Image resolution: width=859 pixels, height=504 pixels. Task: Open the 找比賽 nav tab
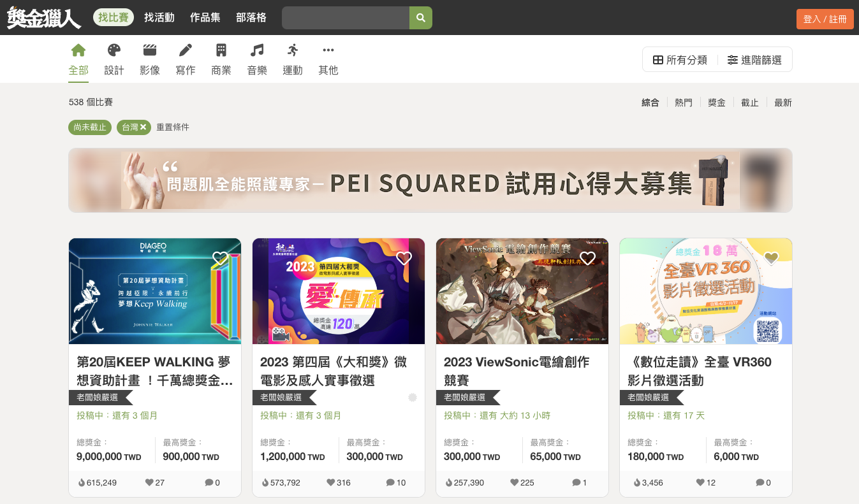[x=114, y=17]
